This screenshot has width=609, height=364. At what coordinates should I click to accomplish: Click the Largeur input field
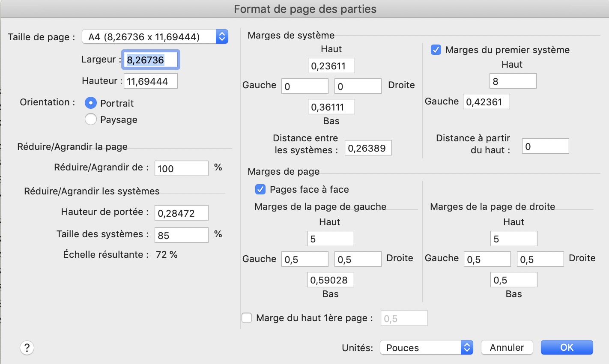tap(151, 60)
